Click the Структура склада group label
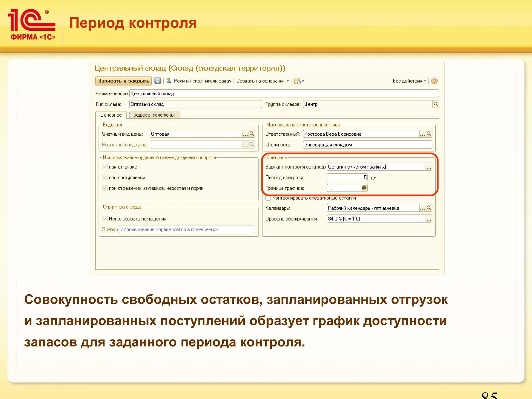532x399 pixels. tap(122, 207)
